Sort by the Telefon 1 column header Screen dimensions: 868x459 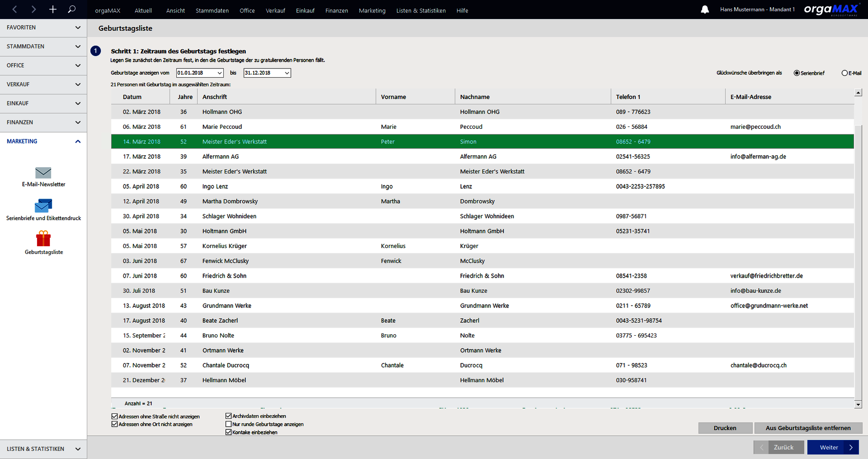click(668, 97)
